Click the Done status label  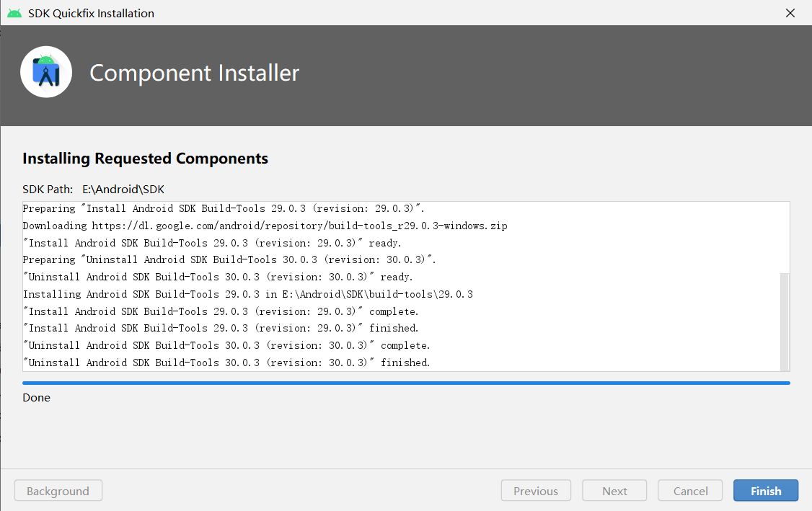36,397
